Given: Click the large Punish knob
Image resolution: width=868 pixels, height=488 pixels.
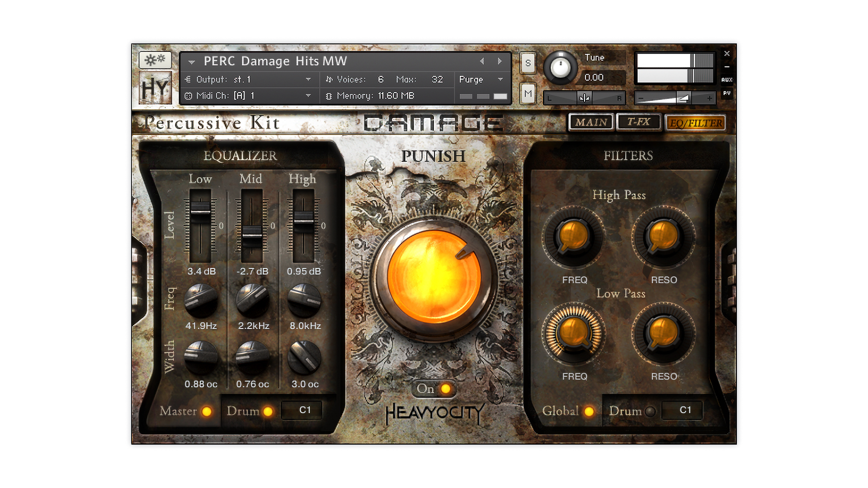Looking at the screenshot, I should (x=434, y=277).
